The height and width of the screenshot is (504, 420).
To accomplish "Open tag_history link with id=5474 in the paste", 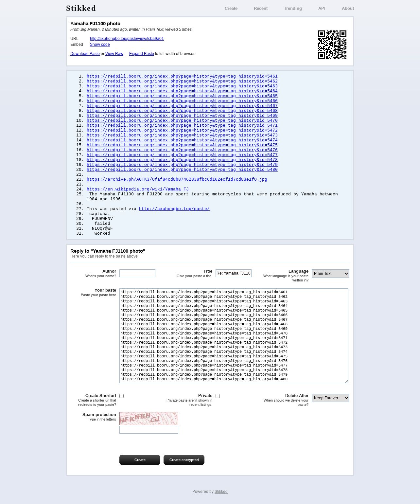I will click(182, 140).
